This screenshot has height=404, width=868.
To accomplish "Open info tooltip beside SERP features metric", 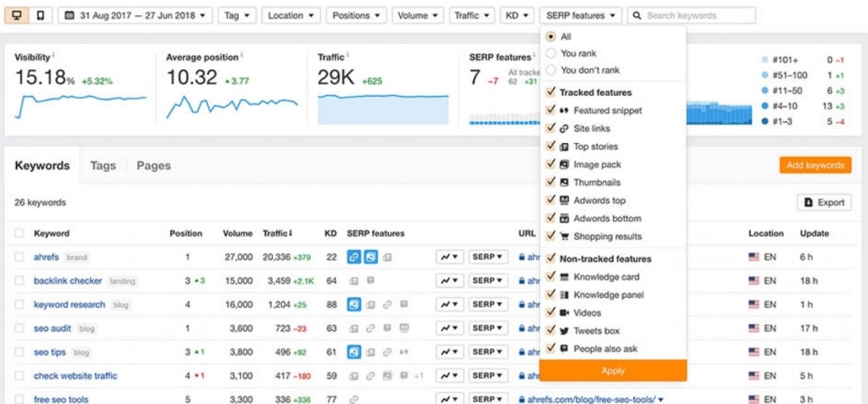I will (534, 56).
